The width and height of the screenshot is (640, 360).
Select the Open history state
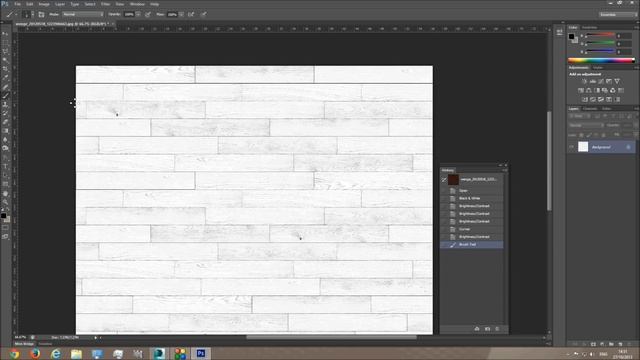[x=471, y=191]
